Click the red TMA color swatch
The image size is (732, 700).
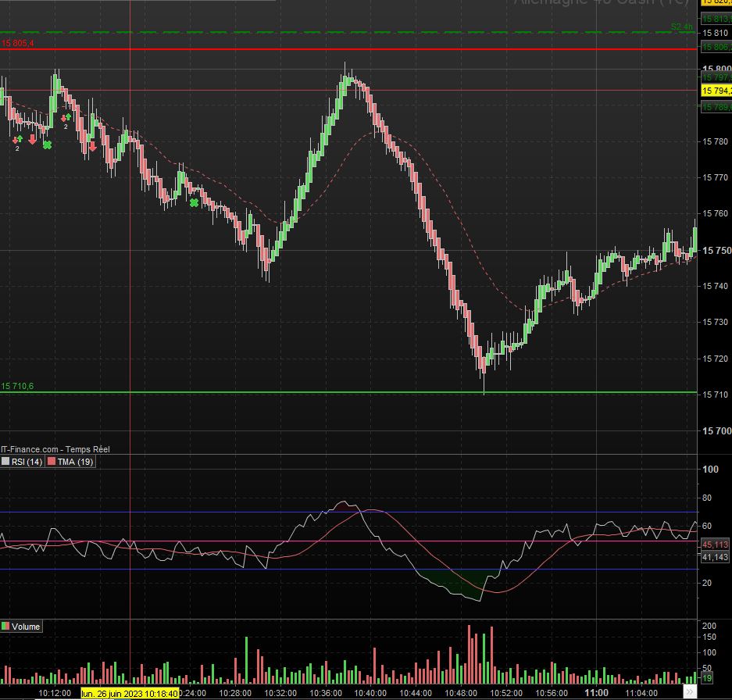click(x=52, y=462)
